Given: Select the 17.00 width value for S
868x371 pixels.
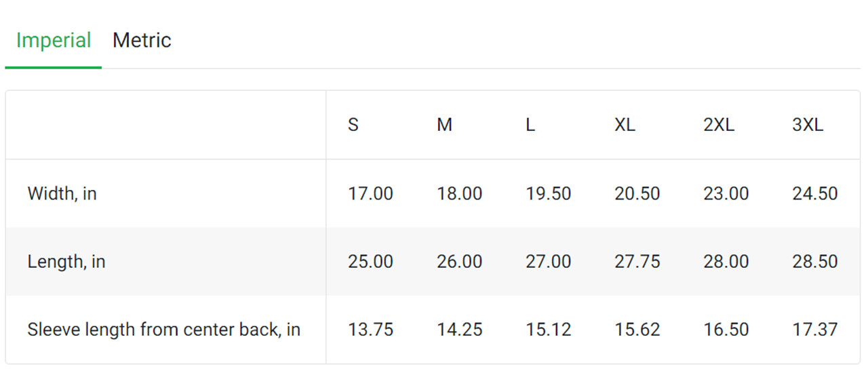Looking at the screenshot, I should (x=370, y=194).
